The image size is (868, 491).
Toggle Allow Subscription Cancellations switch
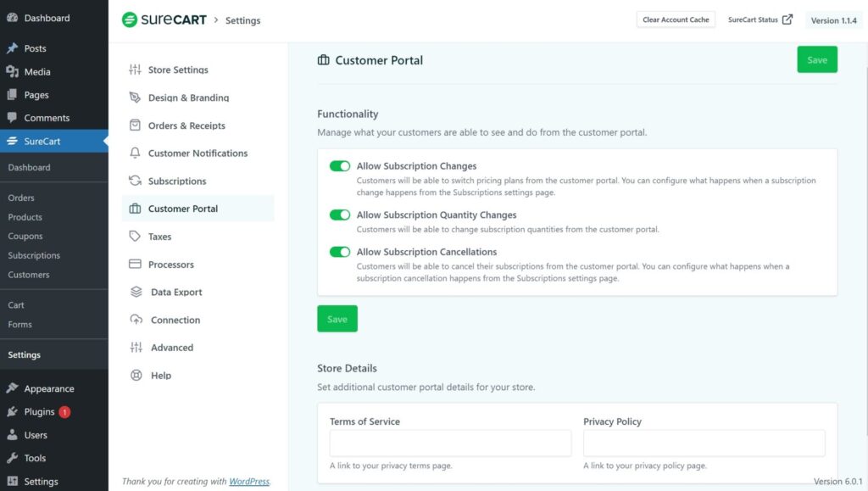tap(340, 252)
